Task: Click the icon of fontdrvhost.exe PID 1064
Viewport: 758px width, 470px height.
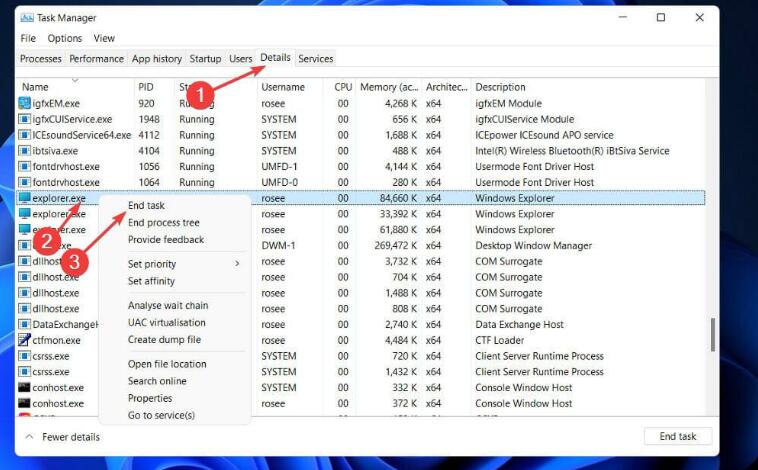Action: click(24, 182)
